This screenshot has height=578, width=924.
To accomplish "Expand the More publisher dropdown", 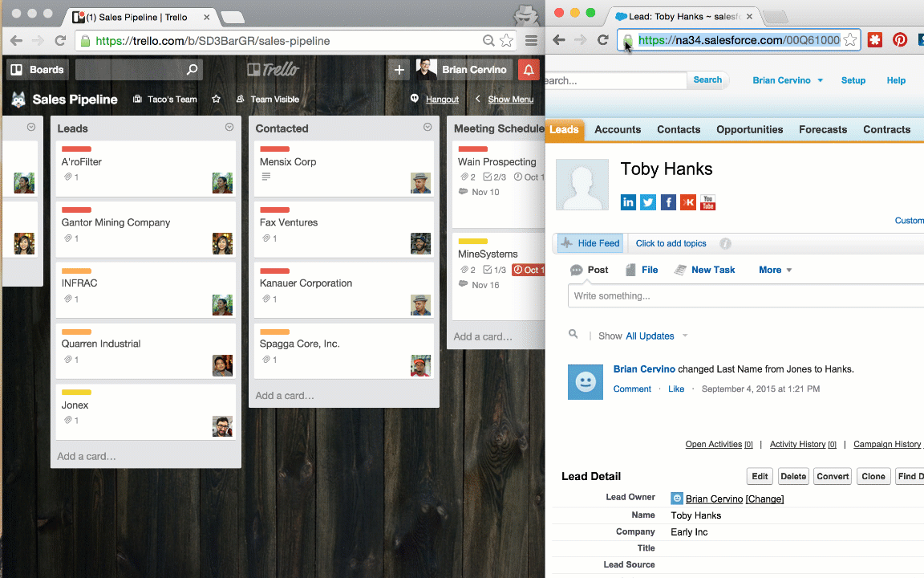I will click(x=776, y=270).
